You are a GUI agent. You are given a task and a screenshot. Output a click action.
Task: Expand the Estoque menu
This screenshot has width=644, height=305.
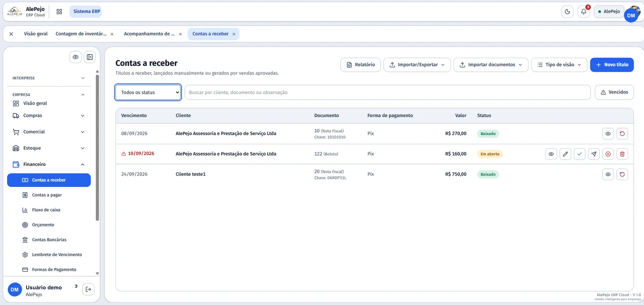(x=49, y=148)
